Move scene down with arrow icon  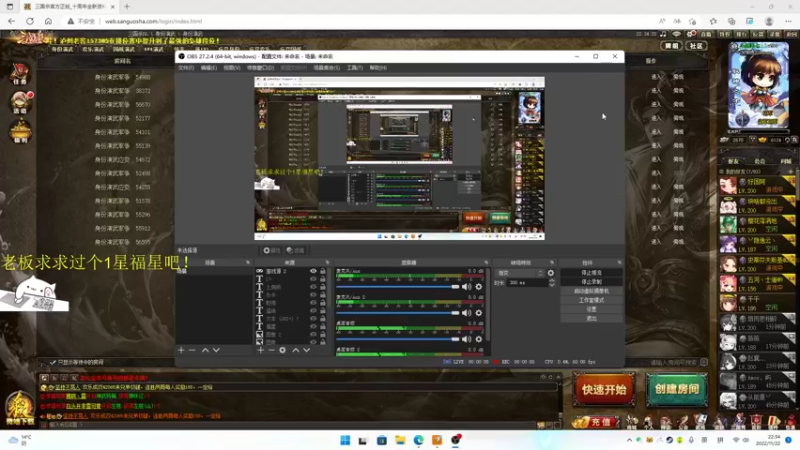[216, 350]
